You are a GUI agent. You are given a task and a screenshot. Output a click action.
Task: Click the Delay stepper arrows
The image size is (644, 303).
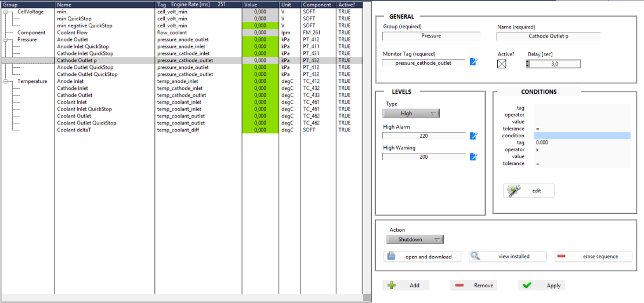(527, 64)
